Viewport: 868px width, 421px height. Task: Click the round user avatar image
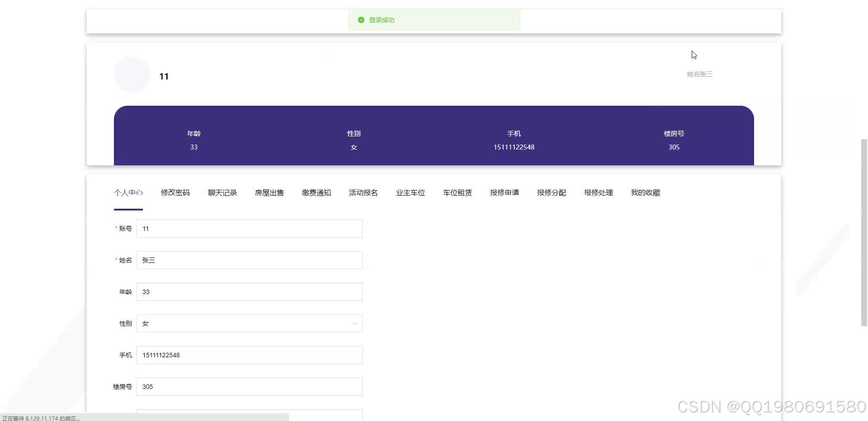(x=132, y=75)
